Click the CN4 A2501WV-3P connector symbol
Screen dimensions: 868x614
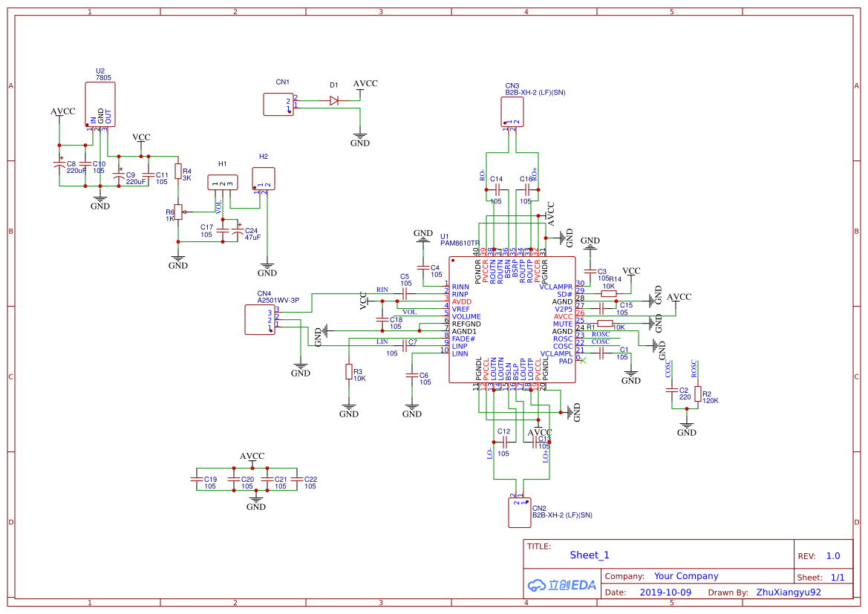[260, 319]
